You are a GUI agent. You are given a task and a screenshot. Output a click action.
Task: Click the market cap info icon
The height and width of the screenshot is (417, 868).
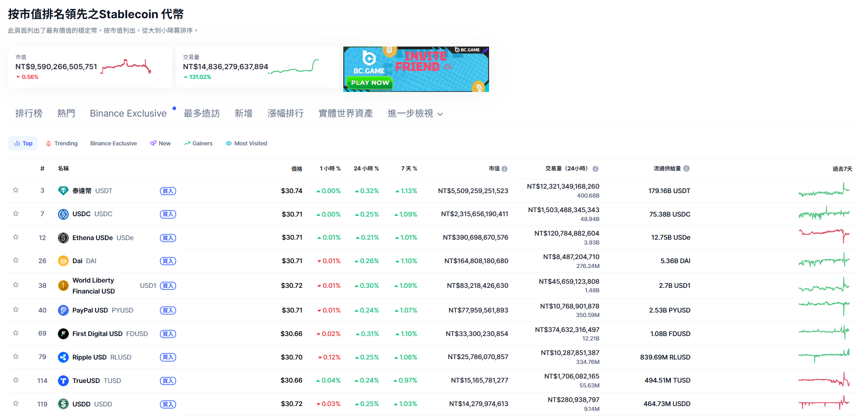pos(504,169)
